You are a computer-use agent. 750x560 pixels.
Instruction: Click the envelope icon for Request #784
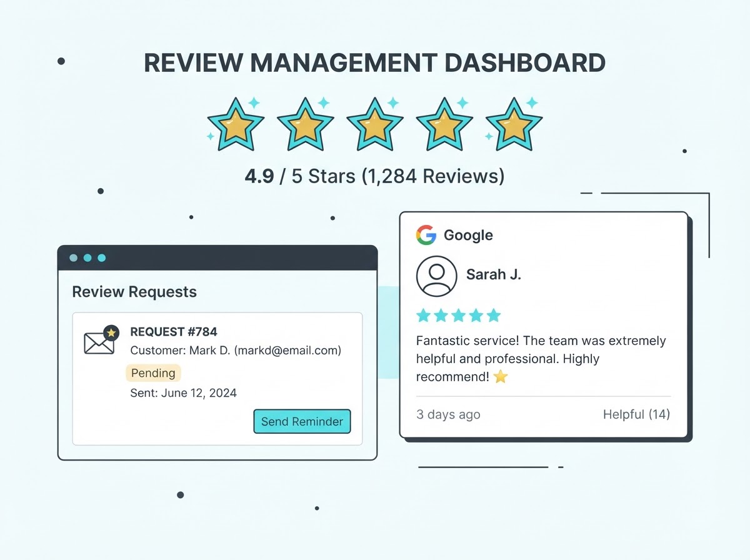(x=101, y=340)
